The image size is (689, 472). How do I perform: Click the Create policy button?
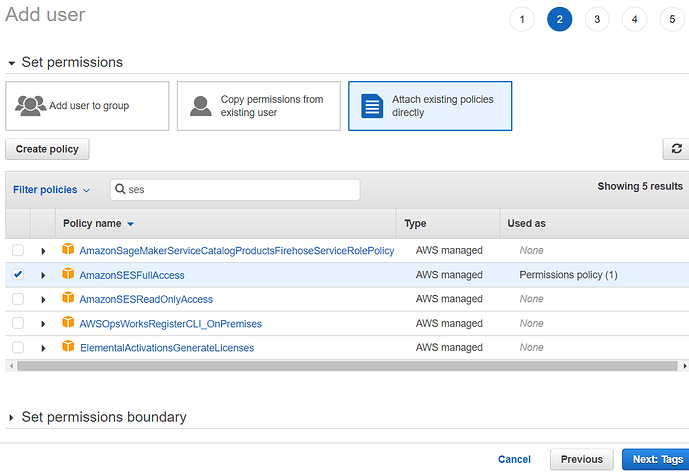[x=47, y=149]
